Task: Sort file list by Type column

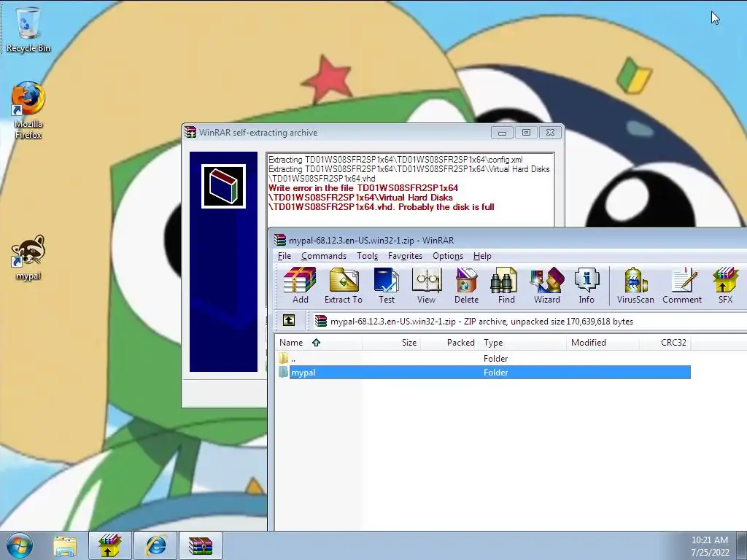Action: [x=522, y=343]
